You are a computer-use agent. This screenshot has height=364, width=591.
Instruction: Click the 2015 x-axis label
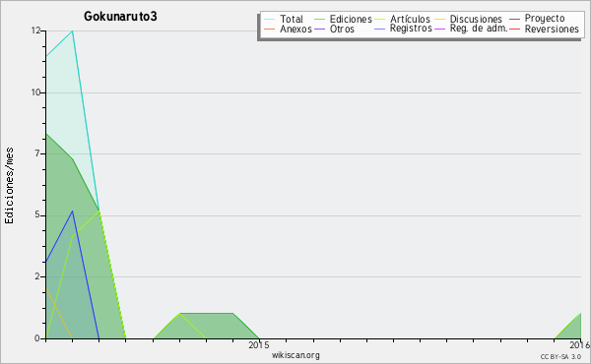coord(259,345)
